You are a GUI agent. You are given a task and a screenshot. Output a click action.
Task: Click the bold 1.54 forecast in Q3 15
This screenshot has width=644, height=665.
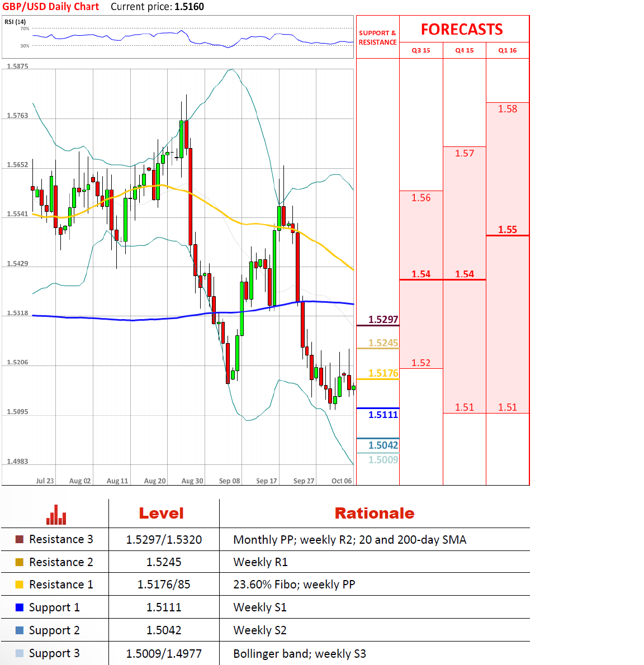click(x=421, y=274)
